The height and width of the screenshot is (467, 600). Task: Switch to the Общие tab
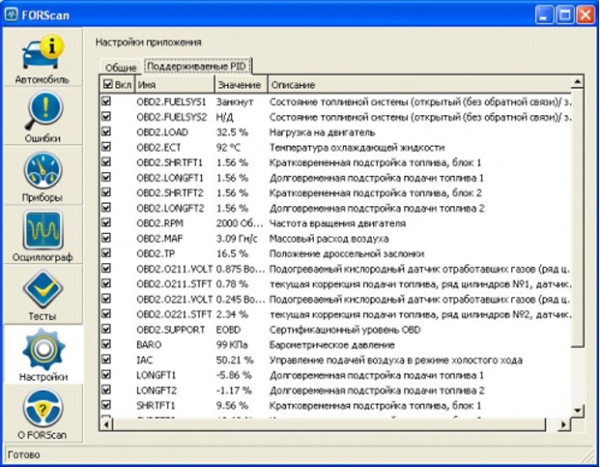[x=120, y=68]
